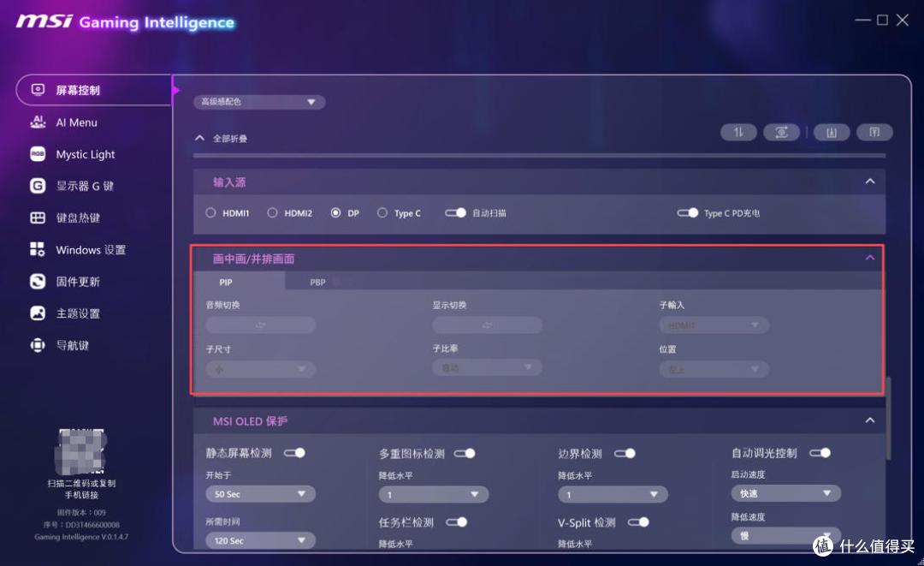Viewport: 924px width, 566px height.
Task: Open the 子比率 sub ratio dropdown
Action: 488,368
